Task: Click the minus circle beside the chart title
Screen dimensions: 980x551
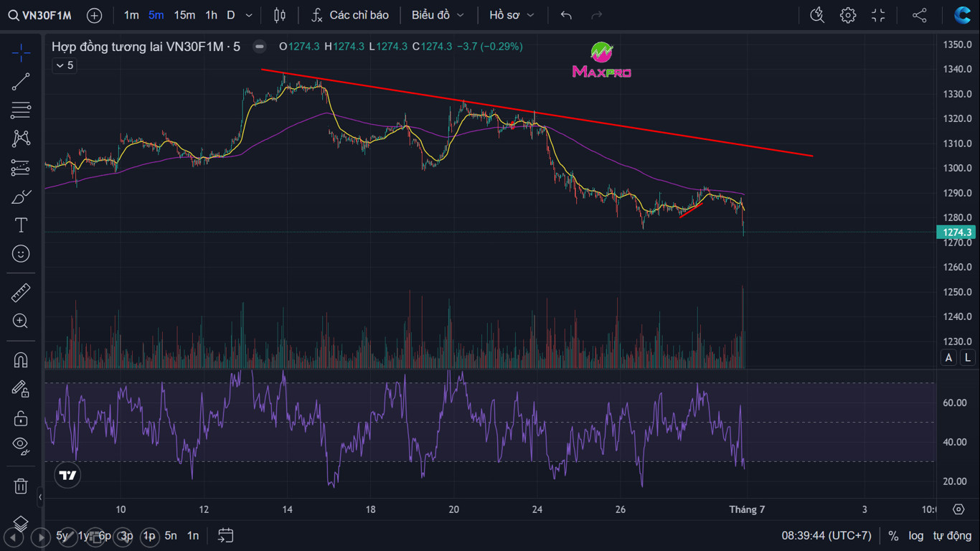Action: pos(260,47)
